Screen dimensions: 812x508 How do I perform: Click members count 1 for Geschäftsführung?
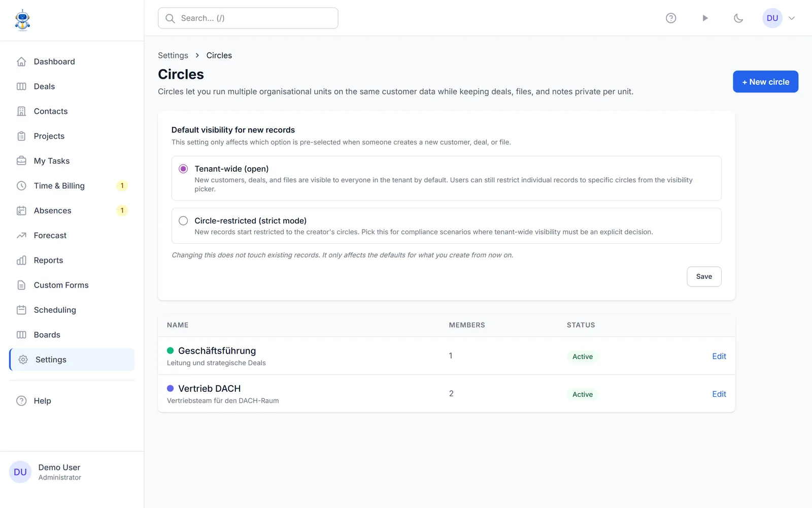[451, 356]
